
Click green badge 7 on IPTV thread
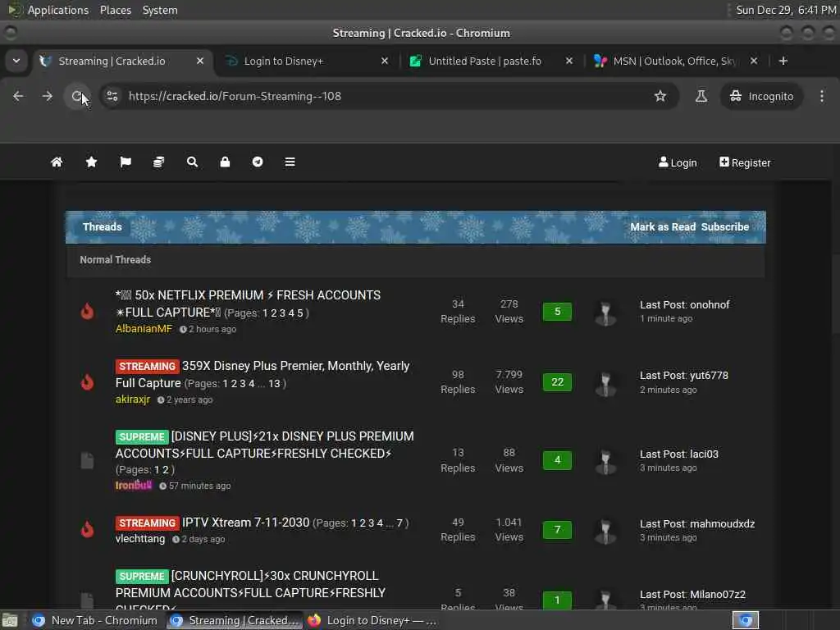tap(557, 529)
